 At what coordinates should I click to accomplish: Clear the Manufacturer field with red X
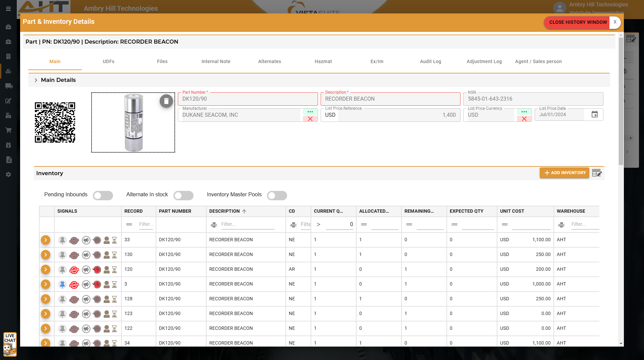(310, 119)
